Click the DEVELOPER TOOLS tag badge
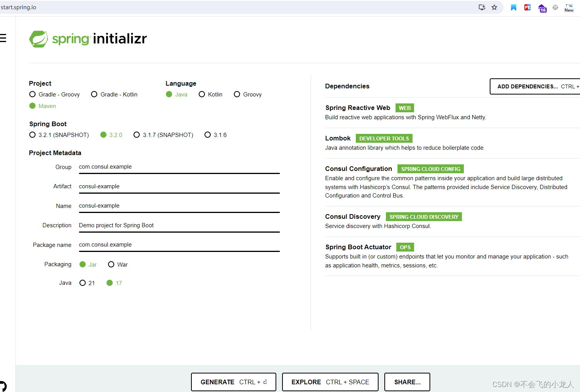Image resolution: width=580 pixels, height=392 pixels. tap(384, 139)
